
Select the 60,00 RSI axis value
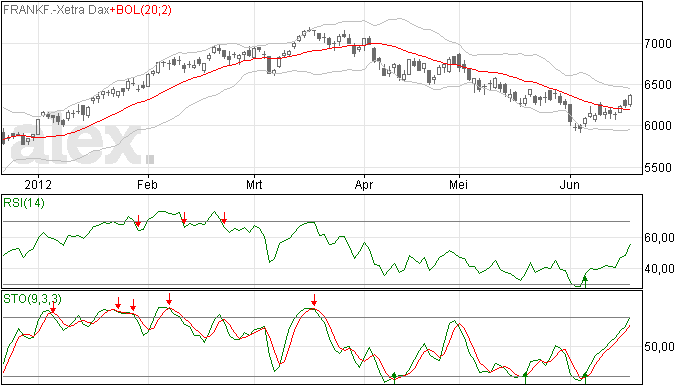click(x=659, y=238)
